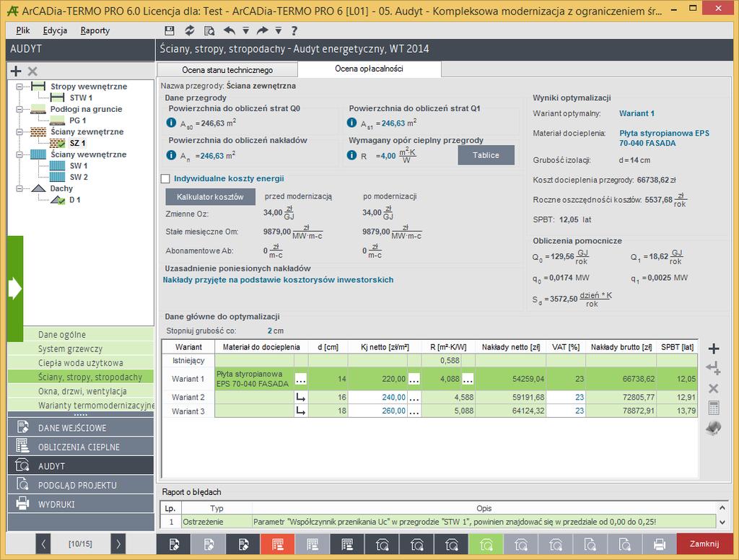Open the redo history dropdown arrow

[x=279, y=30]
